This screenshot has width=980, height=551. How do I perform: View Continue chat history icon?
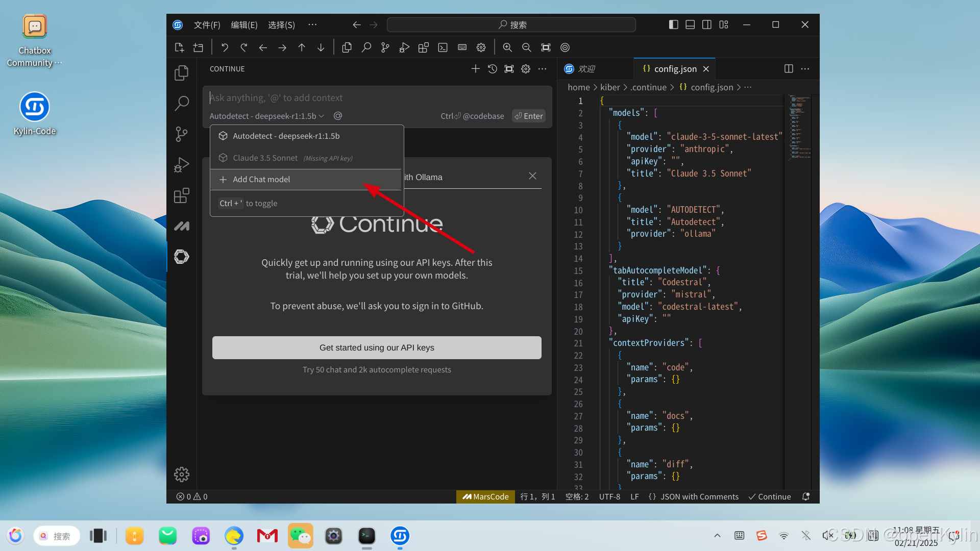click(x=492, y=69)
